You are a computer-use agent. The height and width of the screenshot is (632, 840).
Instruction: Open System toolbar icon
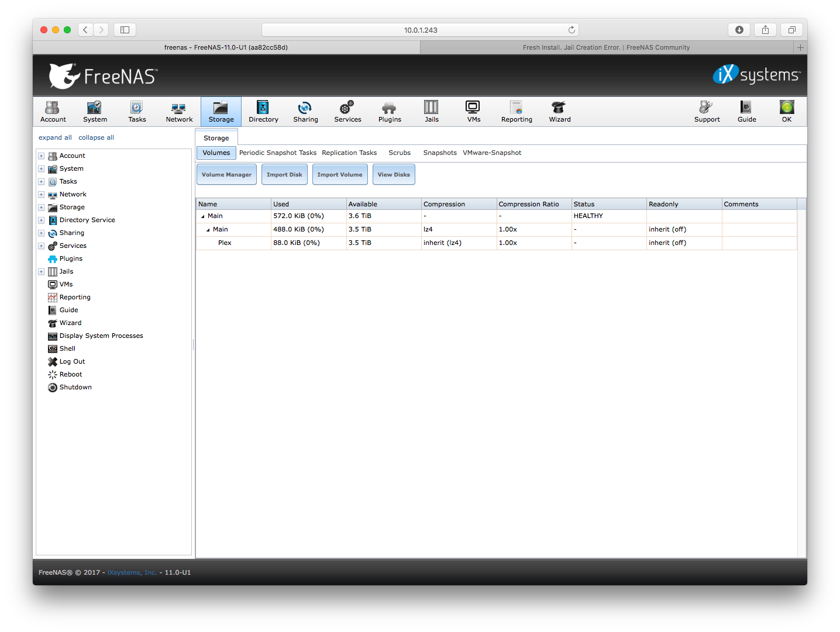pyautogui.click(x=95, y=111)
